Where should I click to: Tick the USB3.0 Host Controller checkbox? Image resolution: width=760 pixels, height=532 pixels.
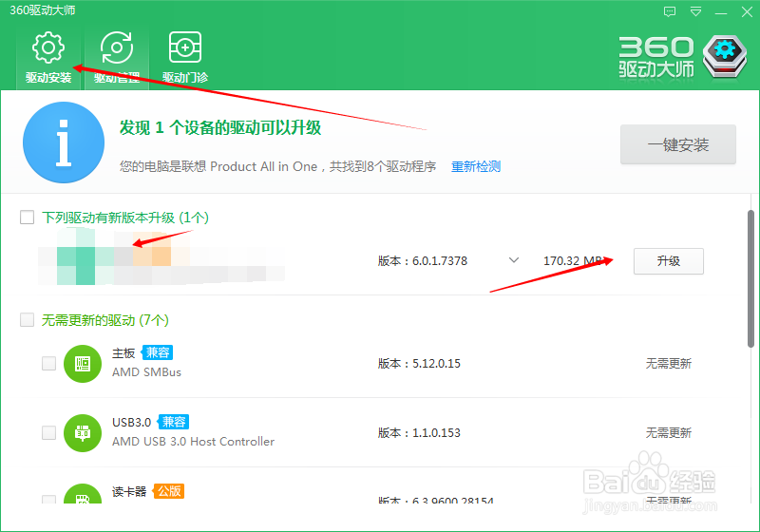click(x=49, y=432)
